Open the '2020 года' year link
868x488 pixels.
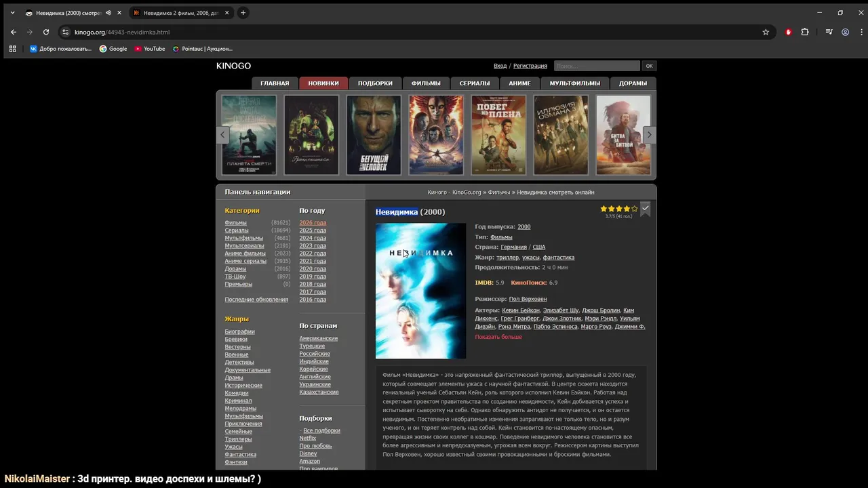[313, 268]
